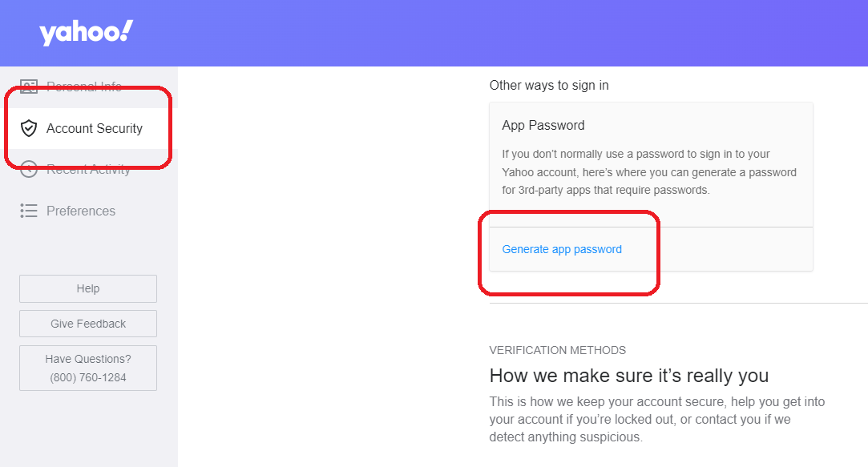868x467 pixels.
Task: Open the Recent Activity page
Action: click(x=88, y=169)
